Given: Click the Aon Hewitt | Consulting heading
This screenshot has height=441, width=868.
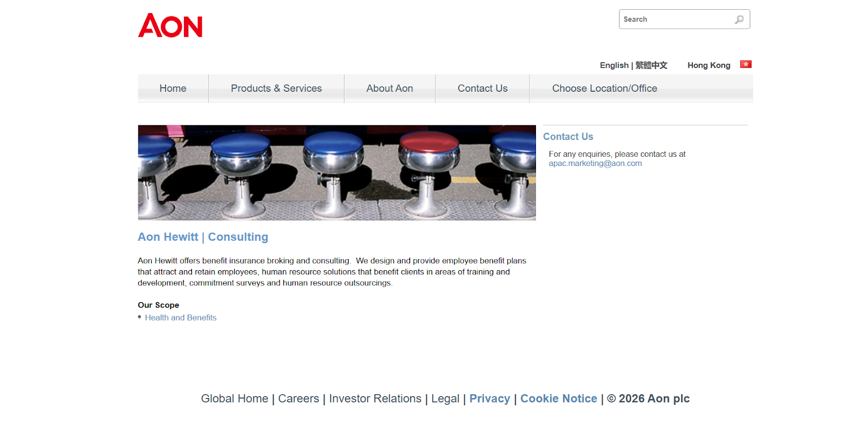Looking at the screenshot, I should 203,237.
